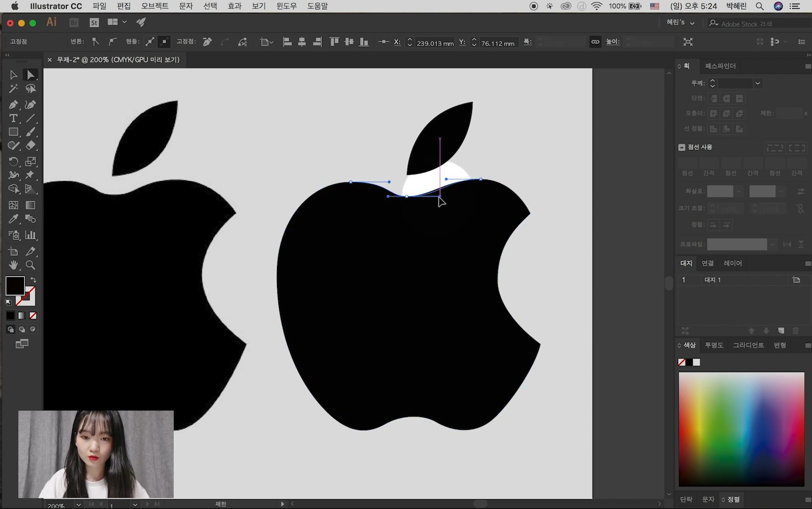Select the Lasso tool
This screenshot has width=812, height=509.
(31, 89)
